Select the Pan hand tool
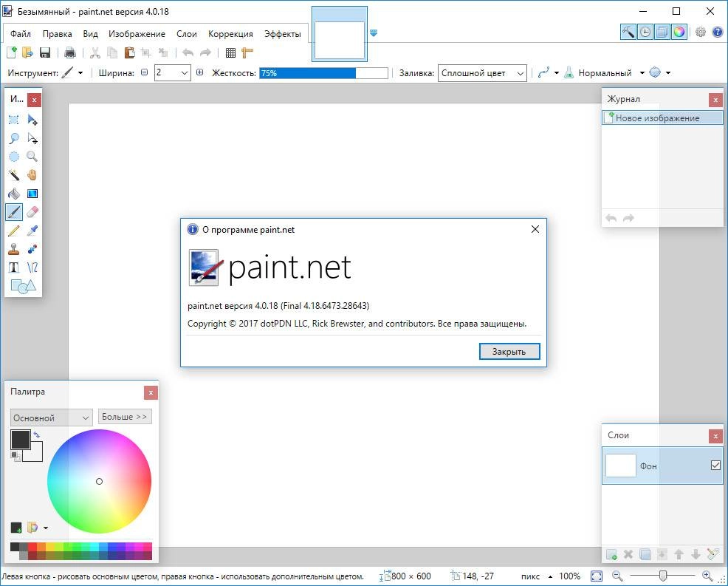This screenshot has width=728, height=586. tap(32, 175)
